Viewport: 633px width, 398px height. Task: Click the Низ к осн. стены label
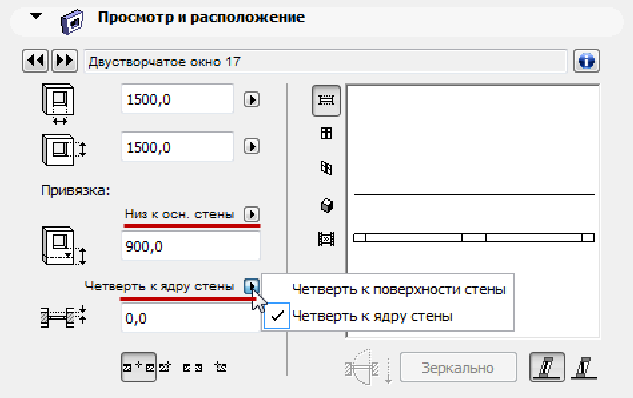coord(179,214)
